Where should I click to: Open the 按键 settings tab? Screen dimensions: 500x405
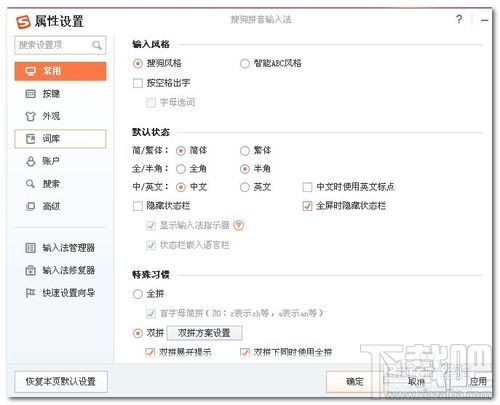pyautogui.click(x=60, y=94)
